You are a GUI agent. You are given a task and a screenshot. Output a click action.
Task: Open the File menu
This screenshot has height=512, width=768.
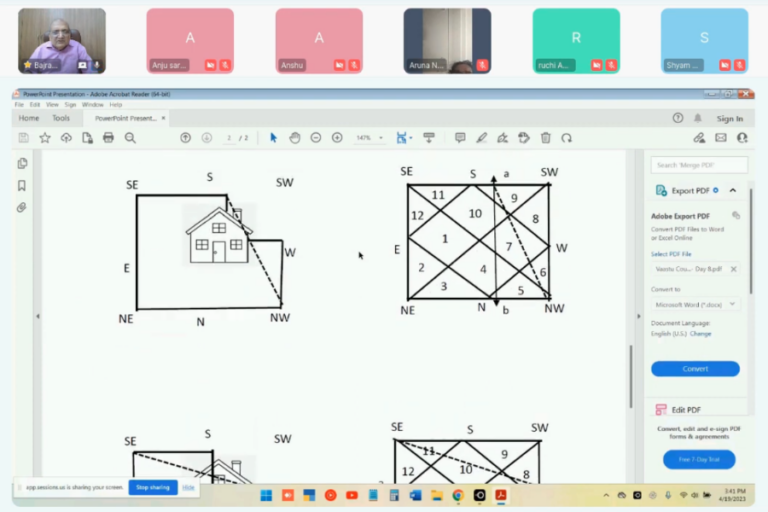click(x=19, y=105)
